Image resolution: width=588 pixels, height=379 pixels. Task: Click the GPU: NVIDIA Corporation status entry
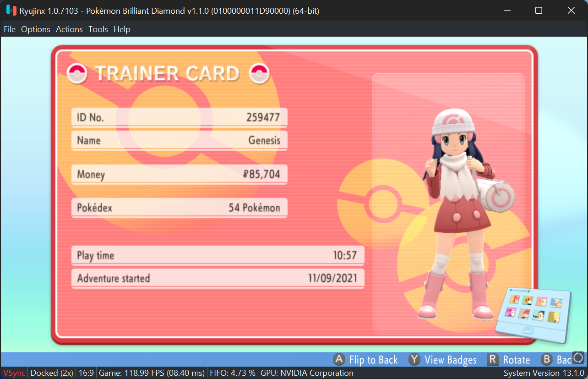[307, 373]
